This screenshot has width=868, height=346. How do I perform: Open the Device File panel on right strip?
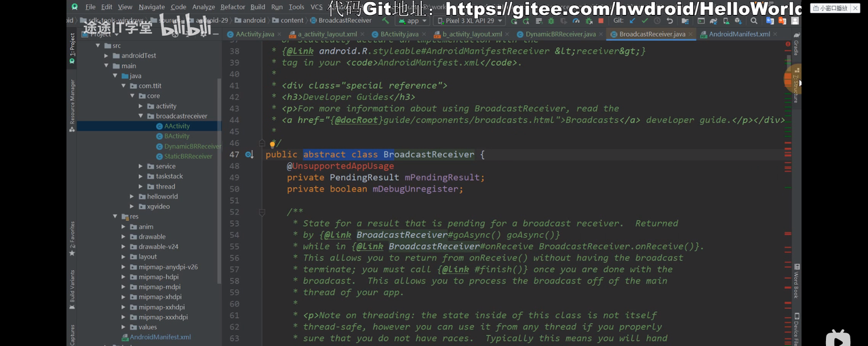coord(797,329)
